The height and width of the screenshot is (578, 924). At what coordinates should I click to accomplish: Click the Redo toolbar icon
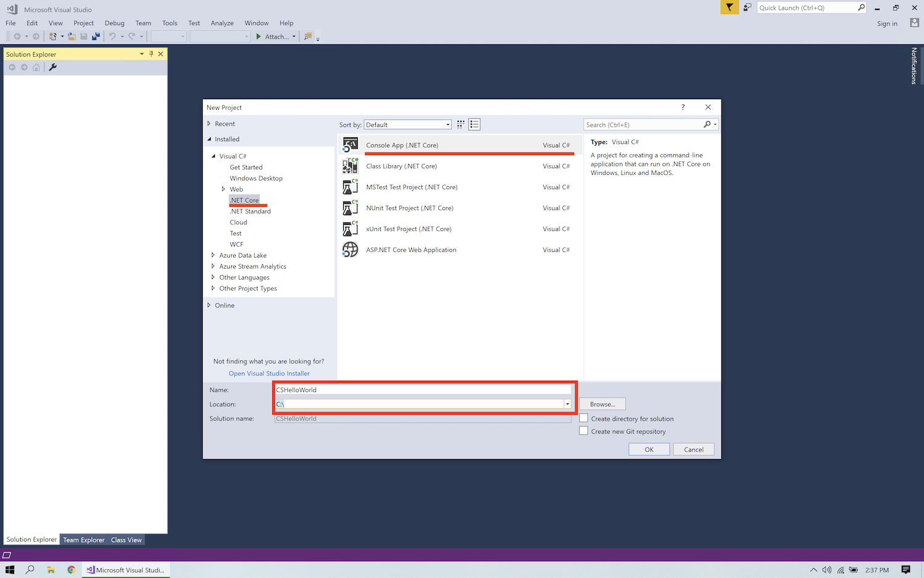[131, 36]
